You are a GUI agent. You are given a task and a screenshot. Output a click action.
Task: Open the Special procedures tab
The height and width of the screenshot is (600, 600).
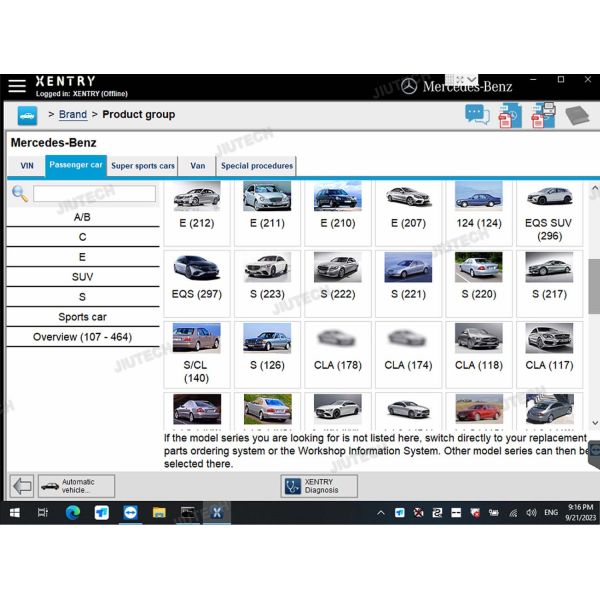(x=257, y=166)
